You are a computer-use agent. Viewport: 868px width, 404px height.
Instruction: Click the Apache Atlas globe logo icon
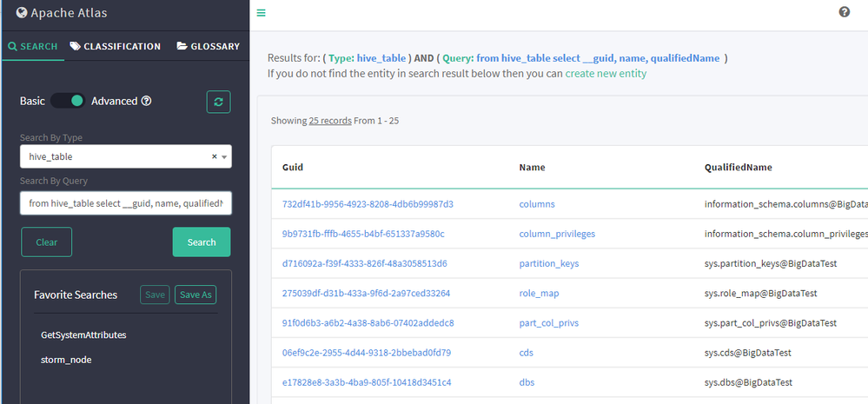[x=22, y=12]
